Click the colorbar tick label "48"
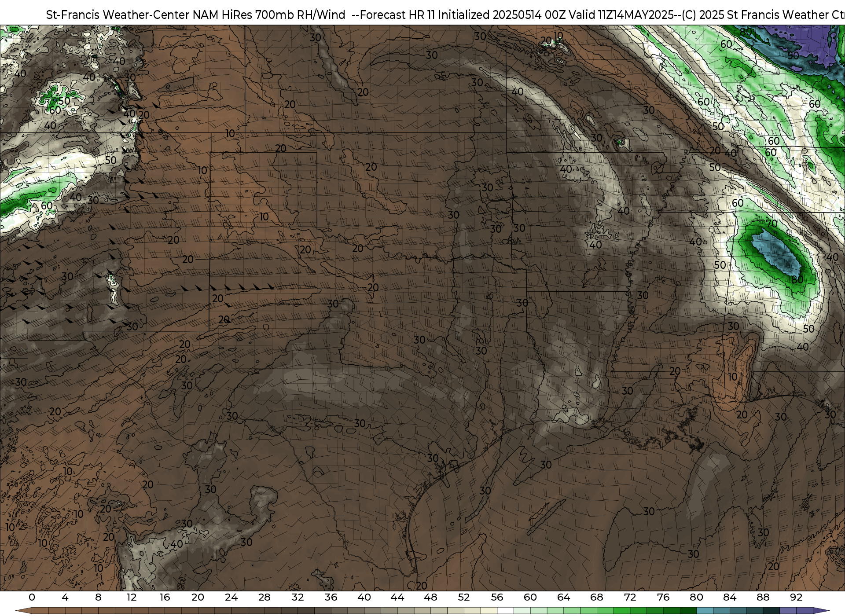Screen dimensions: 845x616 (430, 597)
